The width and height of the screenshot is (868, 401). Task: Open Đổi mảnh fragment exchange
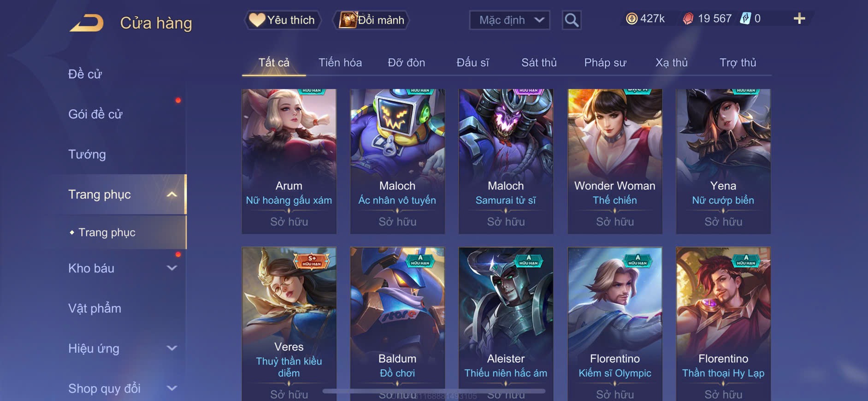tap(372, 20)
